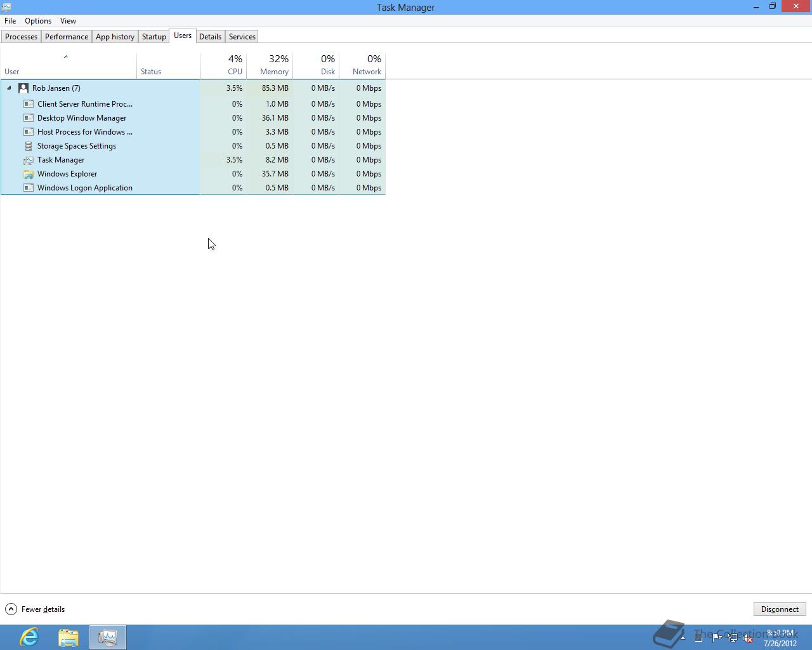Sort by the Status column header
The image size is (812, 650).
(x=168, y=66)
